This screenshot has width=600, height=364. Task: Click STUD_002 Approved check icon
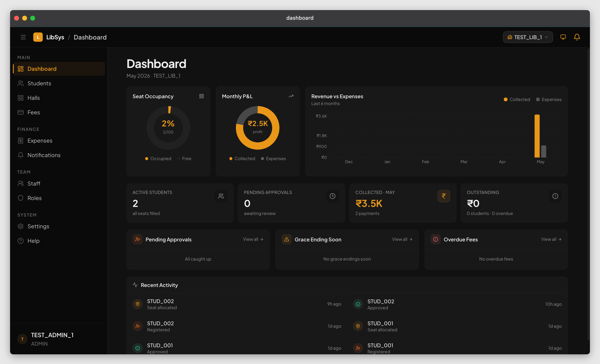pos(358,304)
